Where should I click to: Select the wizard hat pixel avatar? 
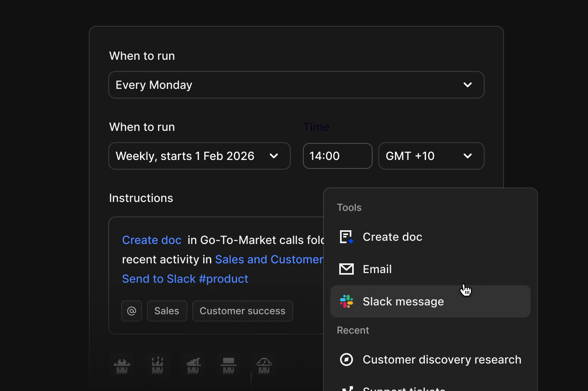[x=193, y=366]
